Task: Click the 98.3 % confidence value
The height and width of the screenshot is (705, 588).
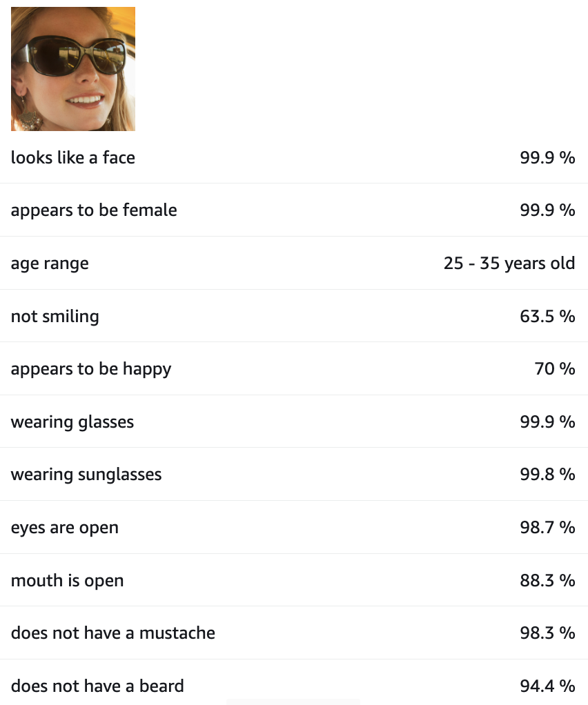Action: (547, 633)
